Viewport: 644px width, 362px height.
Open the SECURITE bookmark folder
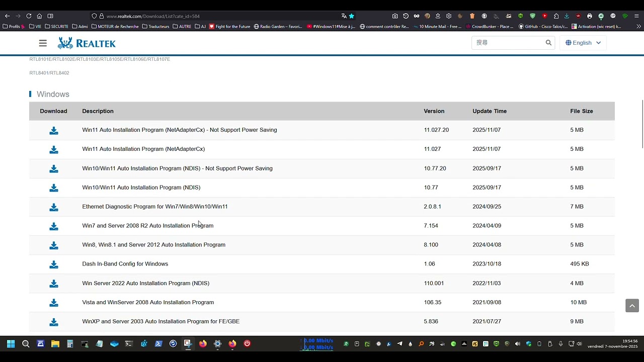click(57, 27)
